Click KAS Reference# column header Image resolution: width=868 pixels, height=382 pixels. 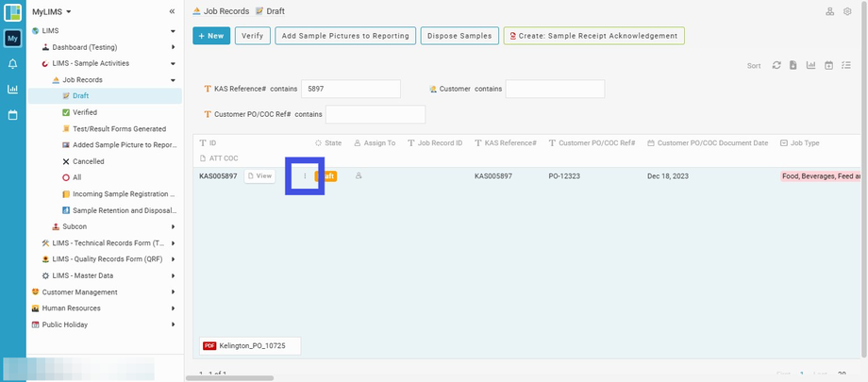pos(506,142)
